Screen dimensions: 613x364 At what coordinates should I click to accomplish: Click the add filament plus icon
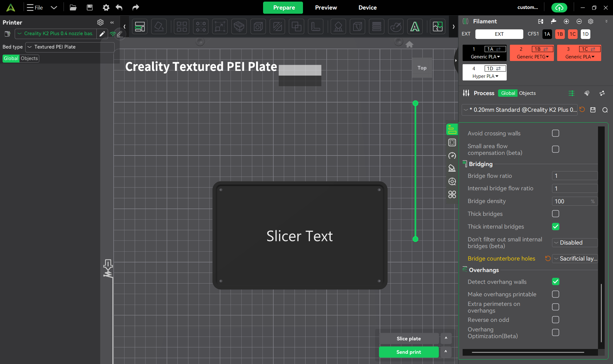[x=566, y=21]
